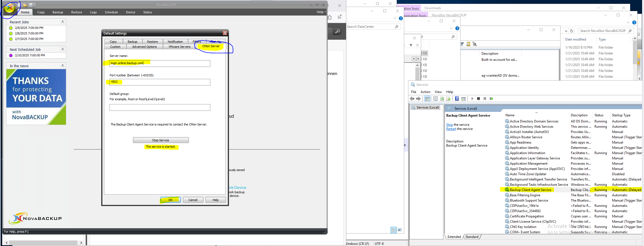Click Restart Service icon in Services toolbar
644x246 pixels.
tap(491, 99)
